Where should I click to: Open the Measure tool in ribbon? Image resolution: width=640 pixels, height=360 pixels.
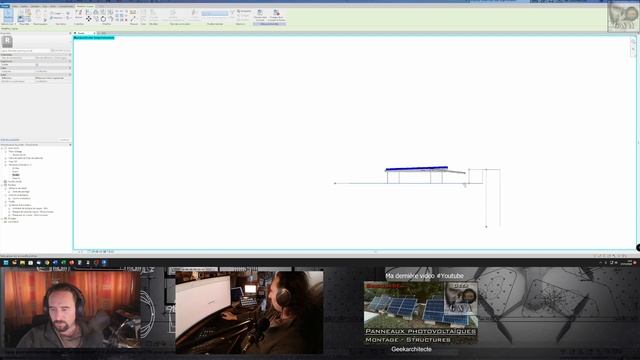click(133, 12)
